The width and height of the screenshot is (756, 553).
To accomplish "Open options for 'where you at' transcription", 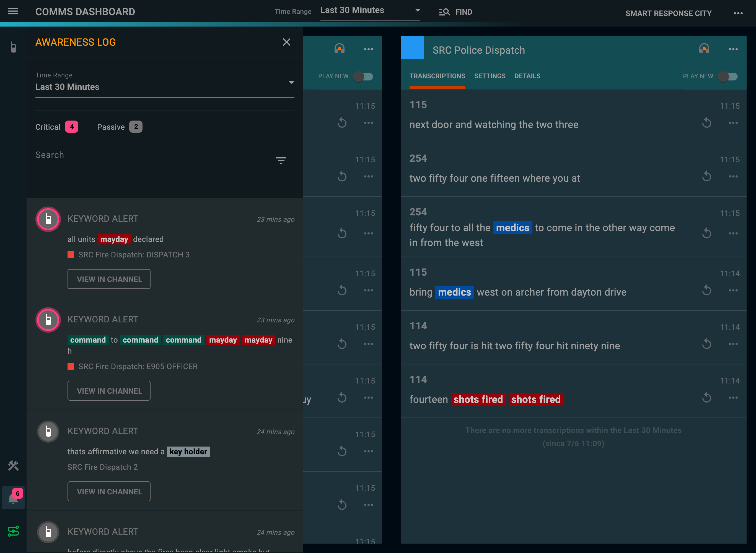I will [733, 176].
